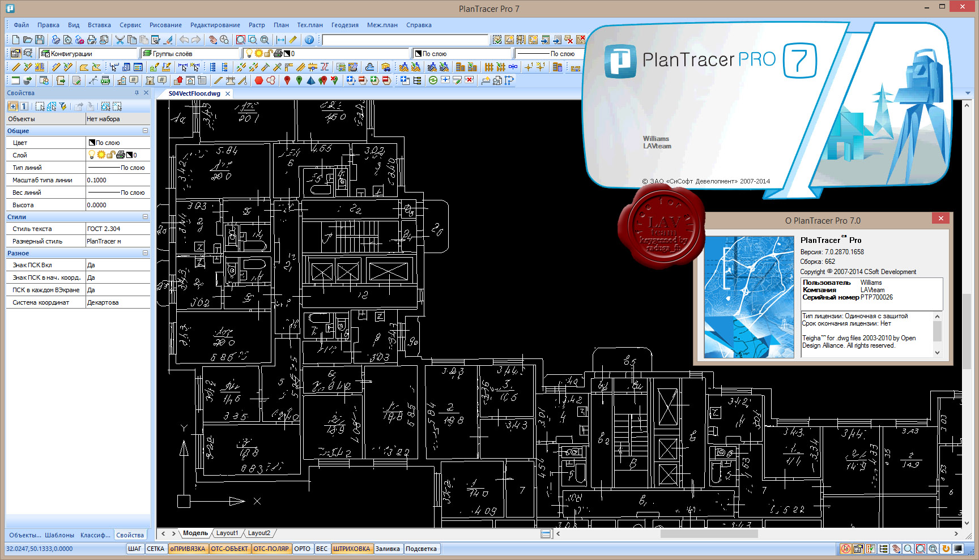Screen dimensions: 979x560
Task: Select the distance measure dimension icon
Action: point(281,40)
